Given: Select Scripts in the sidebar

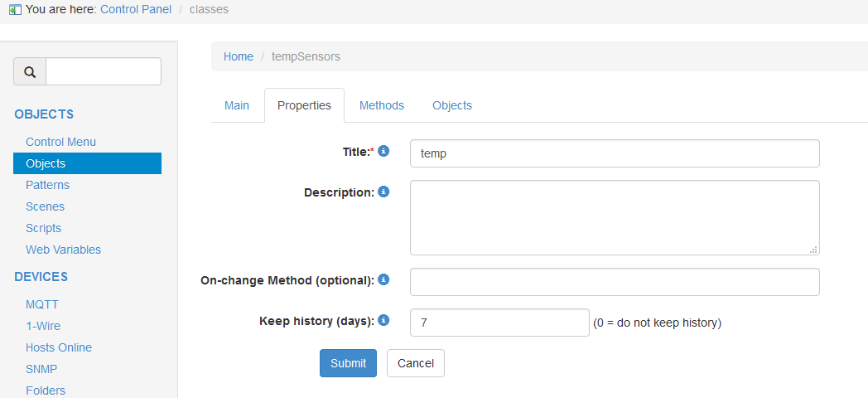Looking at the screenshot, I should 44,228.
